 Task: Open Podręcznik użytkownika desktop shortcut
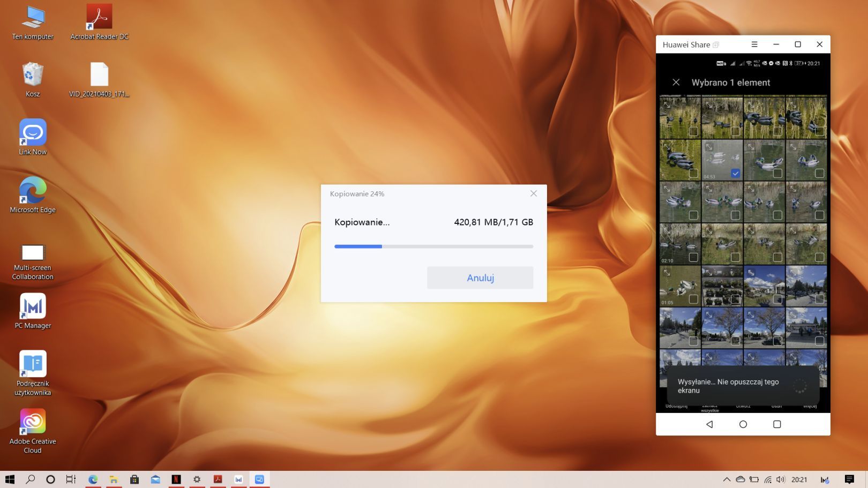click(x=33, y=373)
